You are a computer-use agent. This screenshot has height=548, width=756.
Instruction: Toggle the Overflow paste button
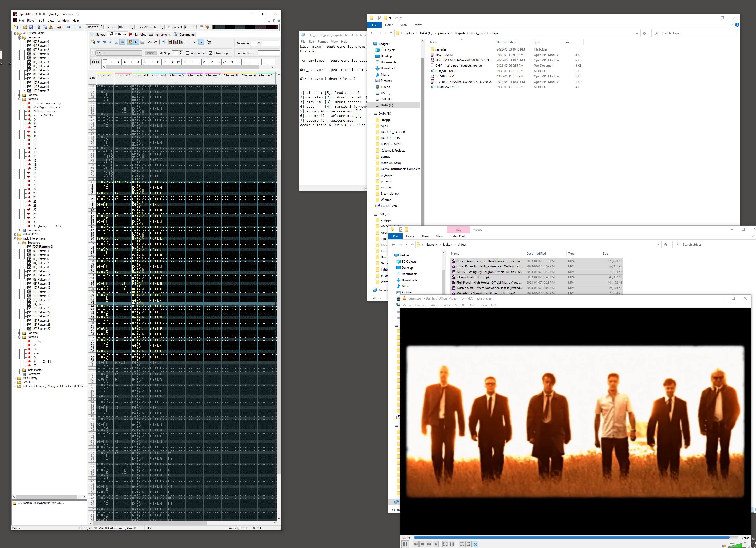pyautogui.click(x=209, y=42)
